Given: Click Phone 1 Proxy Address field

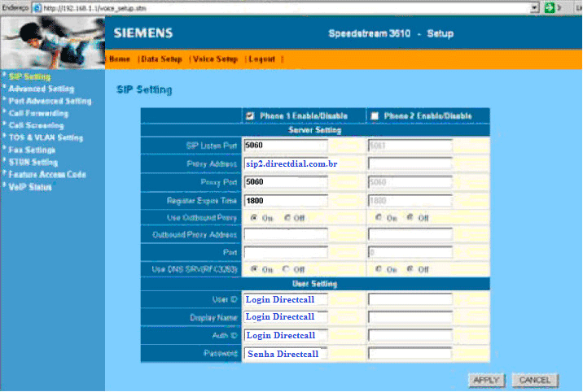Looking at the screenshot, I should click(286, 163).
